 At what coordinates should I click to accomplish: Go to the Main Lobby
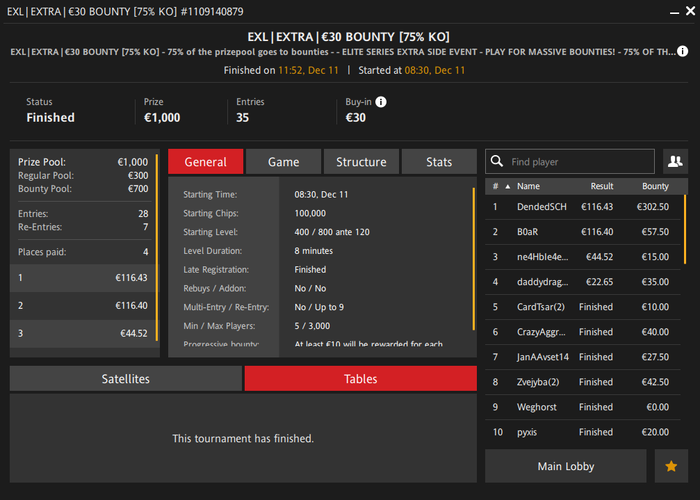point(566,466)
